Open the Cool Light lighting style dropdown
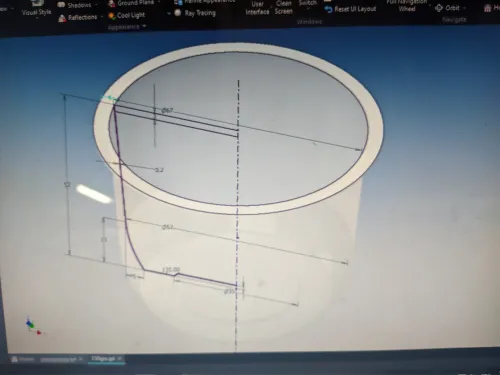The image size is (500, 375). (169, 14)
